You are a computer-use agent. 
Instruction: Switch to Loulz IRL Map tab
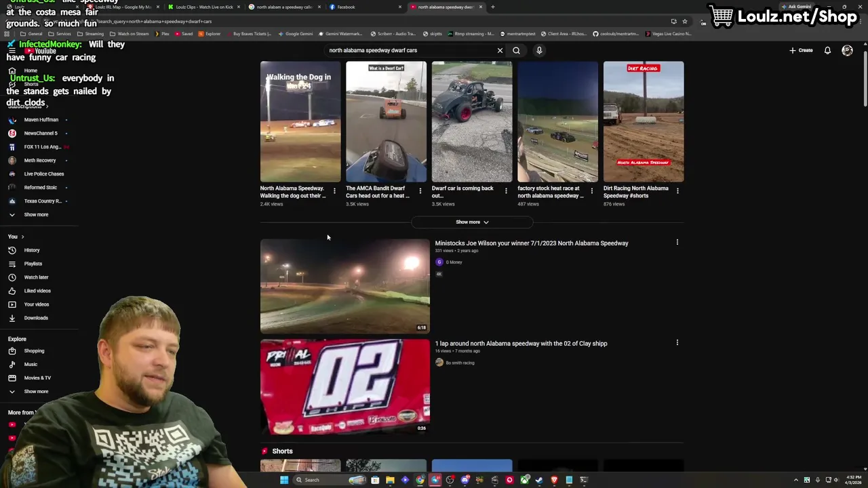122,7
